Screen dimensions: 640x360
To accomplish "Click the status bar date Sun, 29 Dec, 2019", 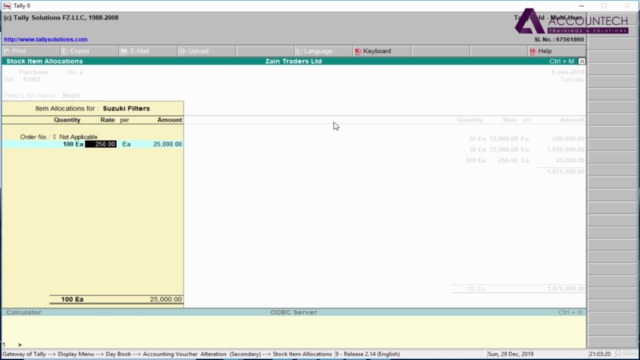I will click(x=510, y=354).
